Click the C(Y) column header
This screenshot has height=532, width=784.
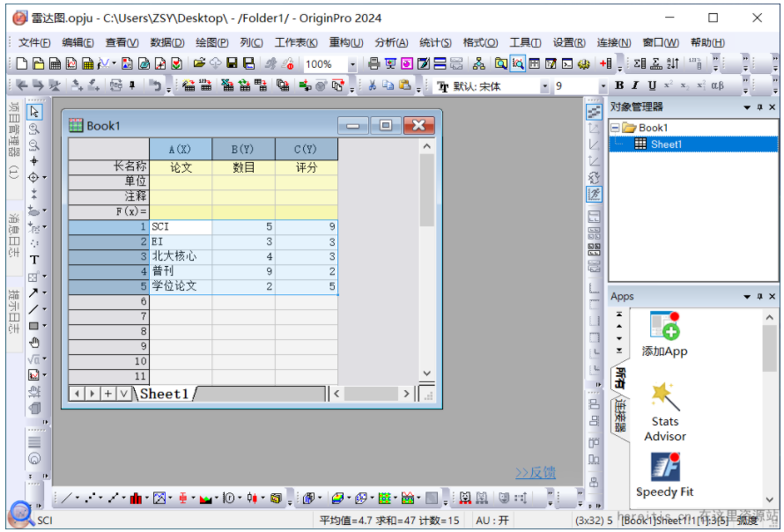307,150
